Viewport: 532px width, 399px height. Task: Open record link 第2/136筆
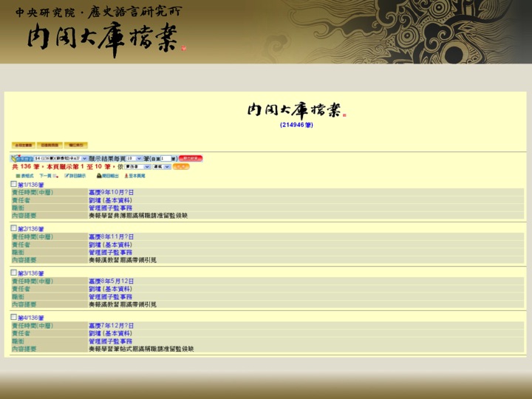[x=31, y=229]
